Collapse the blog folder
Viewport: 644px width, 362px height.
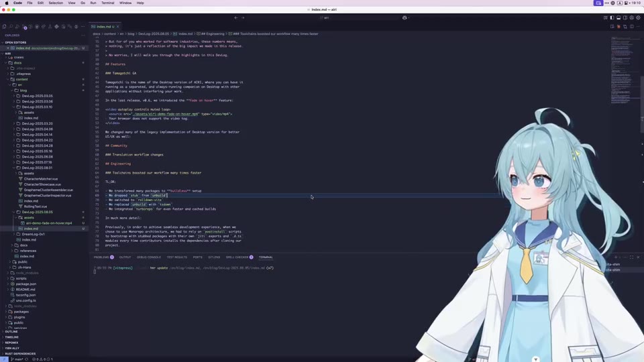[x=23, y=90]
